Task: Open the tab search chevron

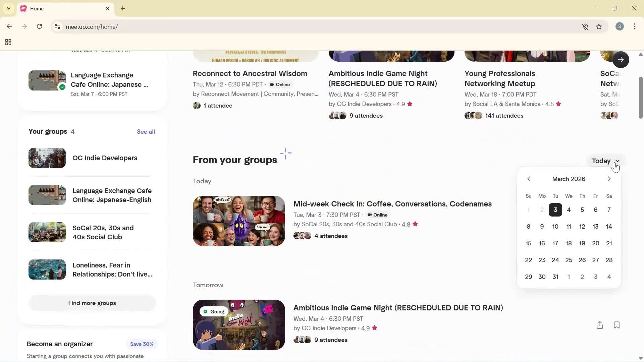Action: pyautogui.click(x=9, y=8)
